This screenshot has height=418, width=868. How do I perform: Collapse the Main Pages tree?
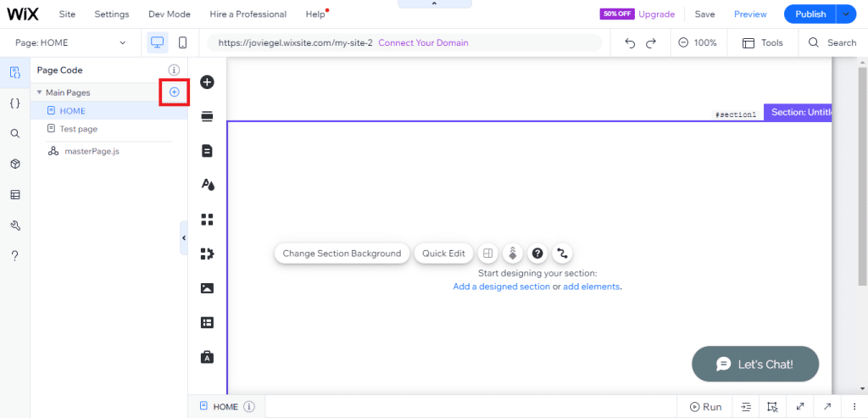[39, 92]
